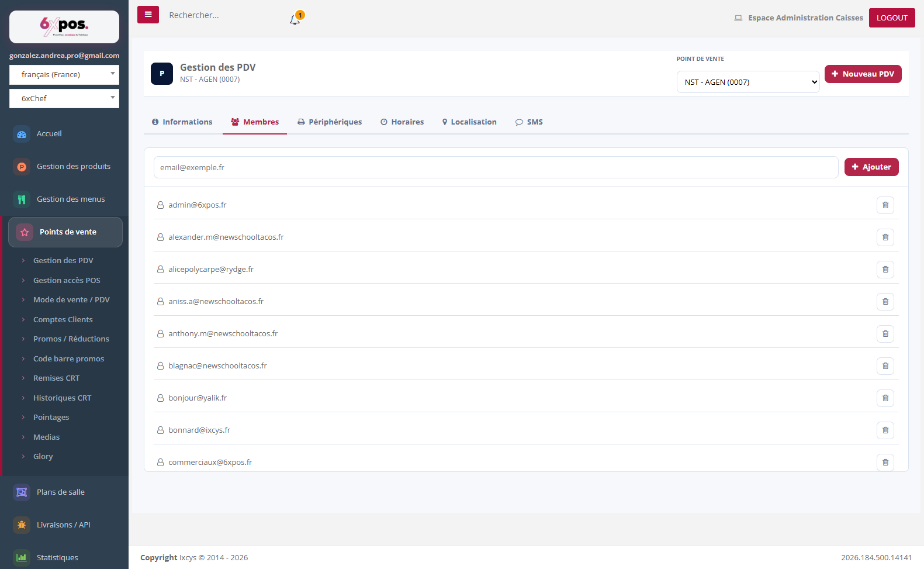Click the Plans de salle icon
The height and width of the screenshot is (569, 924).
click(22, 492)
